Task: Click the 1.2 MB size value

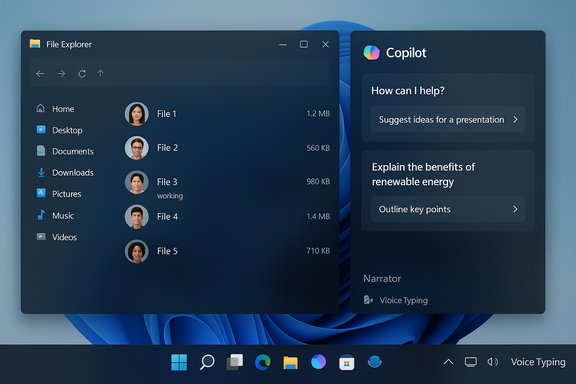Action: [x=318, y=114]
